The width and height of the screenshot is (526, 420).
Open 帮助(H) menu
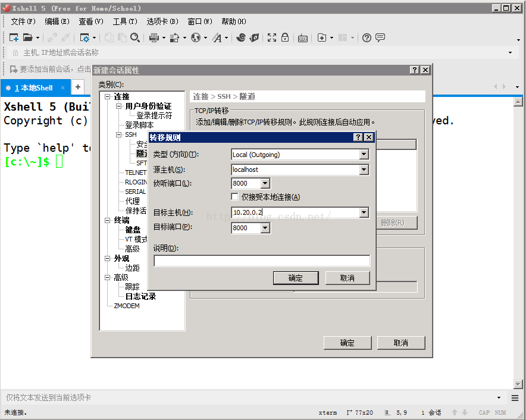233,21
